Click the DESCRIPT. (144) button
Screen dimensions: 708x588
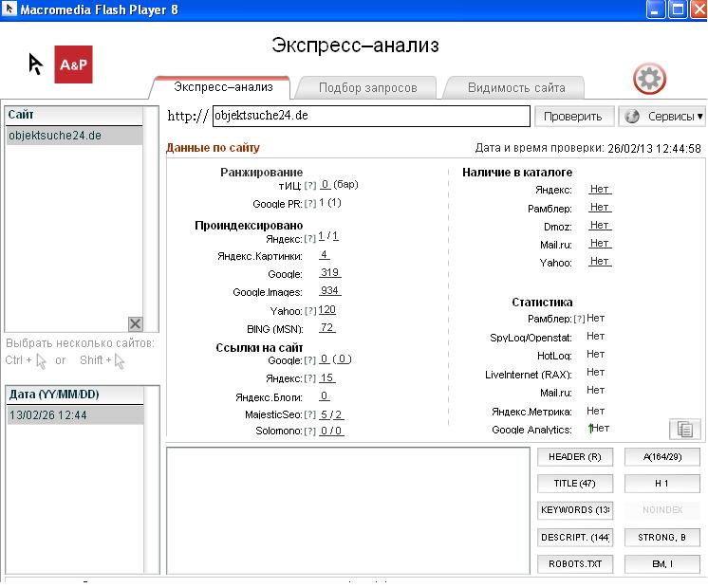[x=575, y=537]
